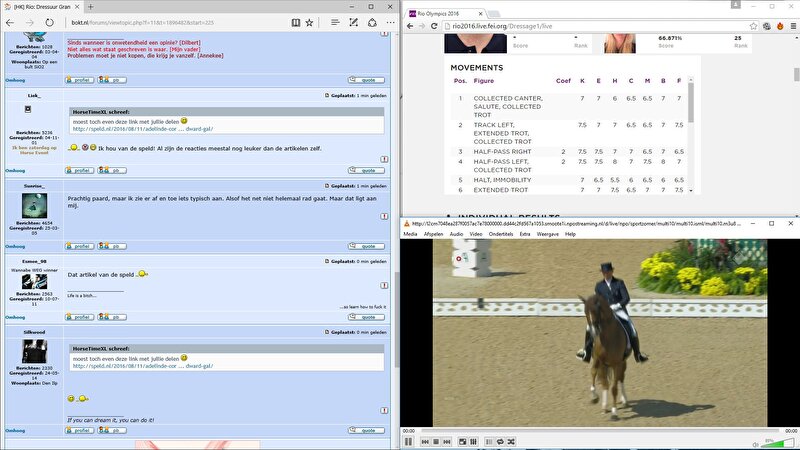This screenshot has height=450, width=800.
Task: Click the Figure column header
Action: [484, 81]
